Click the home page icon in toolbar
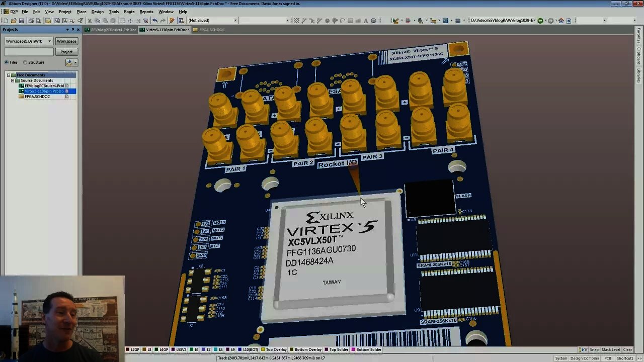Image resolution: width=644 pixels, height=362 pixels. coord(561,21)
